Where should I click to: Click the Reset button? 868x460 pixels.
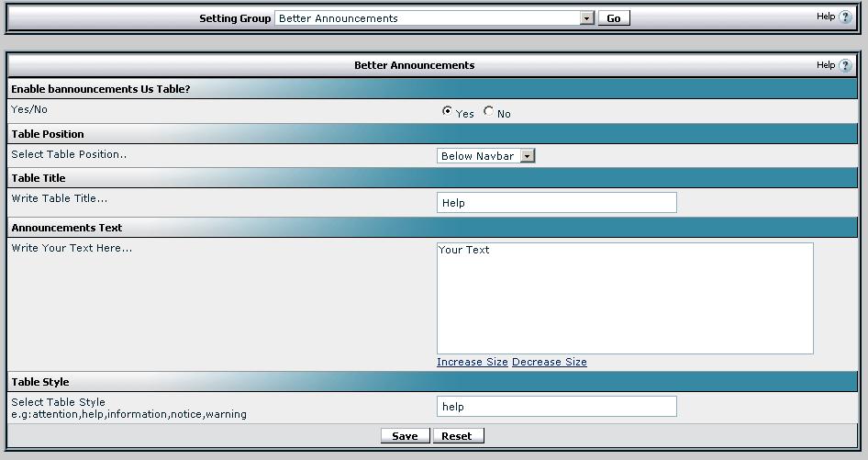(x=457, y=436)
